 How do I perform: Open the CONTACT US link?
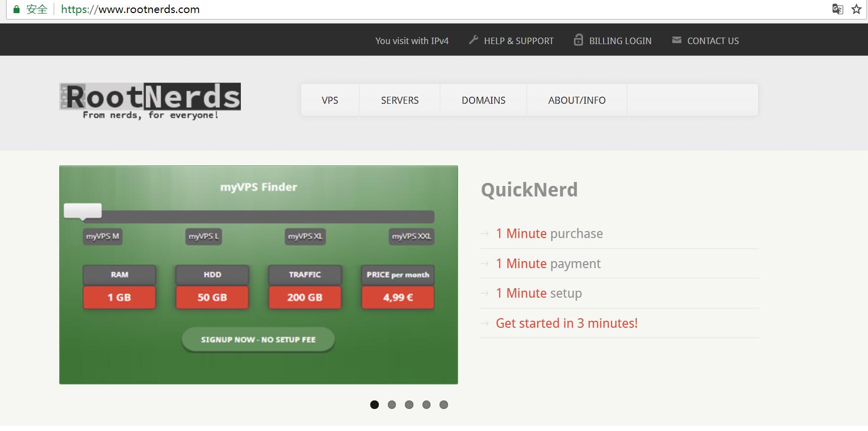coord(713,41)
